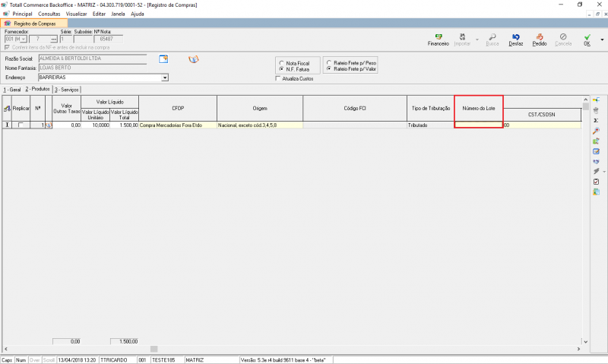Tick the Replicar checkbox in first row

(x=21, y=125)
